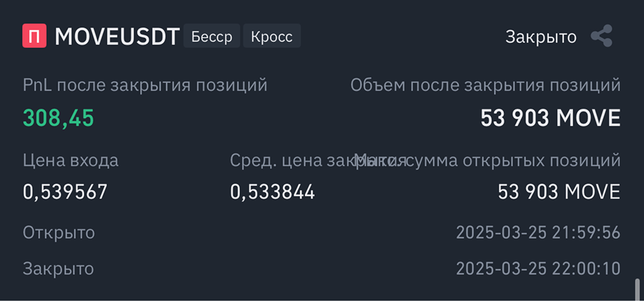
Task: Click the entry price 0,539567
Action: pyautogui.click(x=65, y=192)
